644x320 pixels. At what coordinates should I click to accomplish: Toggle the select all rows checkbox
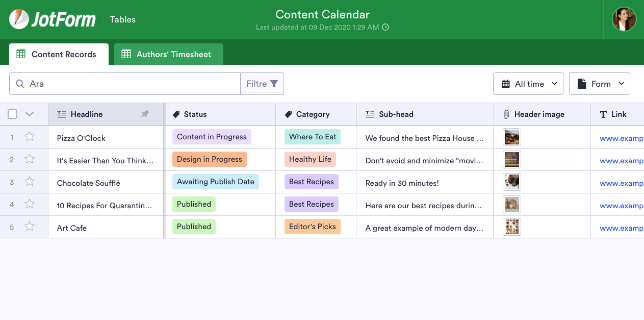(x=13, y=114)
